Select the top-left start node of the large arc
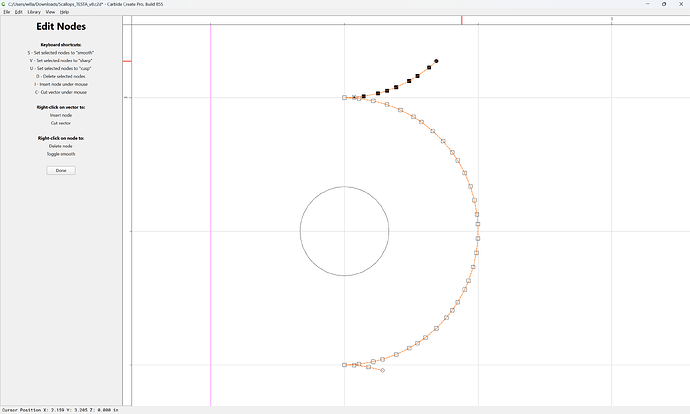The height and width of the screenshot is (414, 690). pyautogui.click(x=345, y=98)
